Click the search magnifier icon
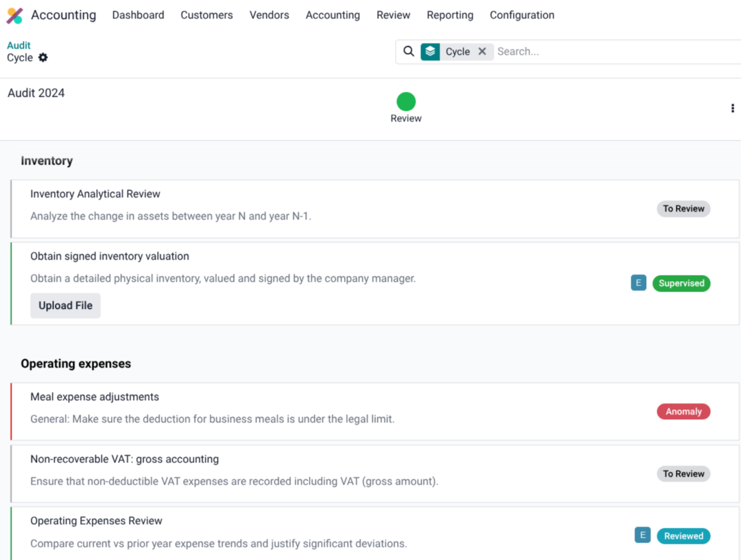 [408, 51]
